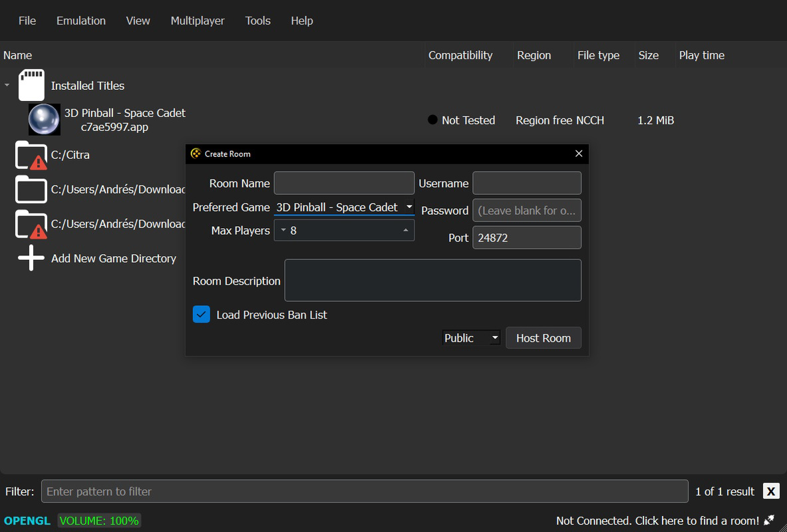Click the black Not Tested compatibility dot
Viewport: 787px width, 532px height.
click(x=432, y=120)
